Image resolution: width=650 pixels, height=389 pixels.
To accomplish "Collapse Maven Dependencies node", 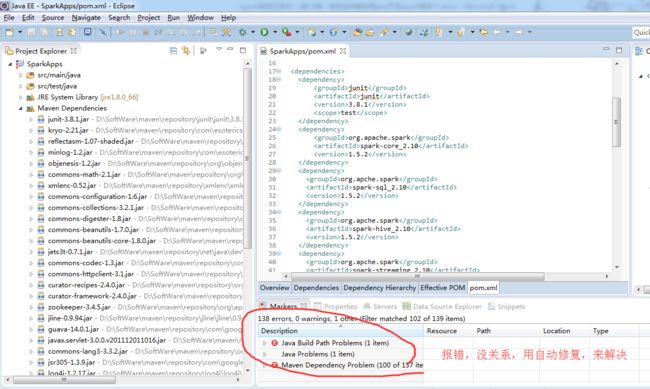I will click(x=20, y=108).
